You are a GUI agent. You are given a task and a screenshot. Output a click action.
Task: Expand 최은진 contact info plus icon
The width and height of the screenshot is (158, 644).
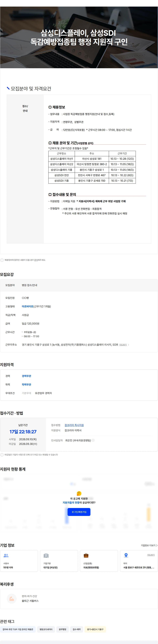93,440
